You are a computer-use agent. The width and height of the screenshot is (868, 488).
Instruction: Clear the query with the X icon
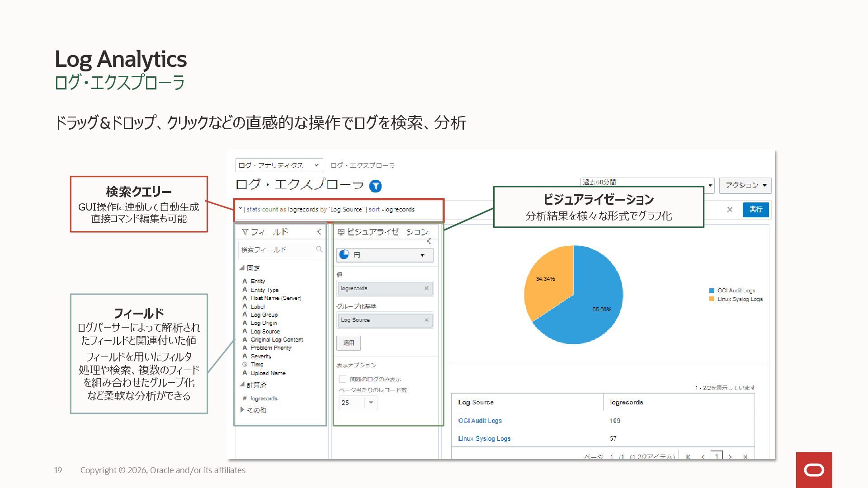730,210
